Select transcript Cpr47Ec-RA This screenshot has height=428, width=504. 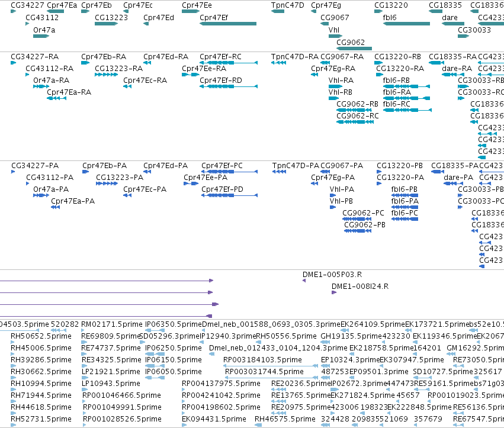[127, 86]
